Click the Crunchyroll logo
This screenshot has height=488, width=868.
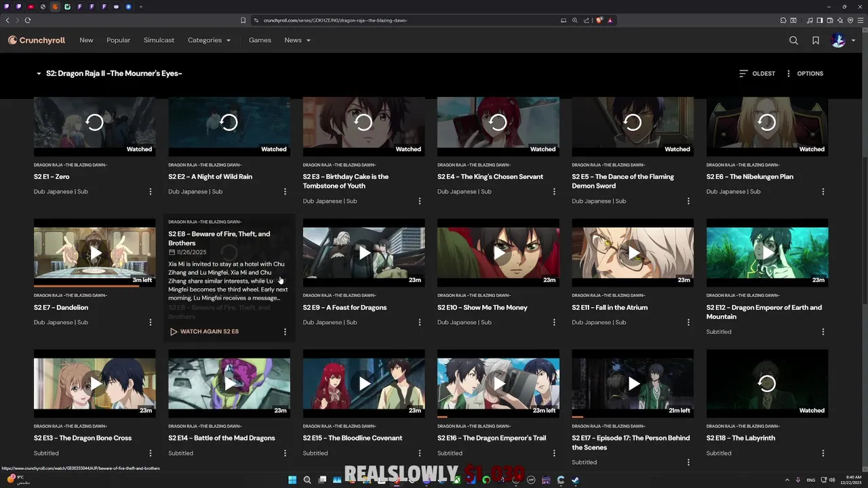point(37,40)
